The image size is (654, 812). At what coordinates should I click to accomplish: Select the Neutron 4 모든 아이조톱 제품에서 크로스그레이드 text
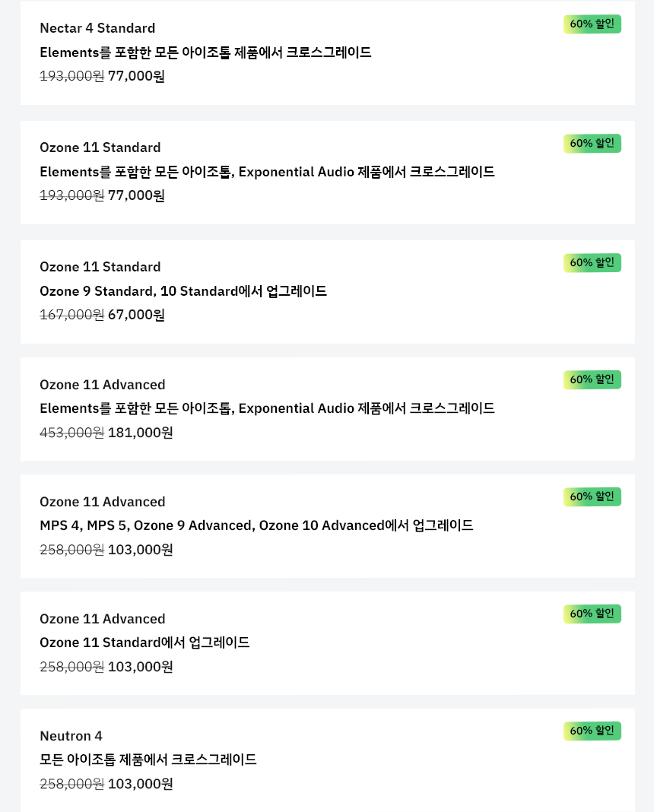coord(148,760)
